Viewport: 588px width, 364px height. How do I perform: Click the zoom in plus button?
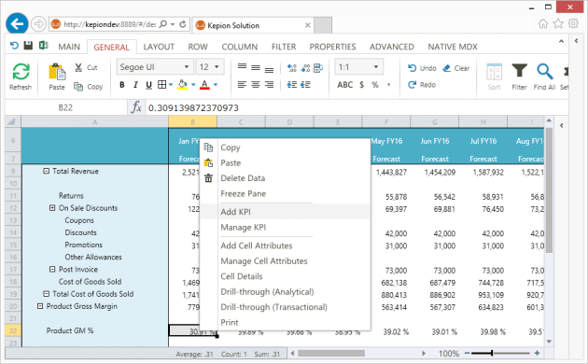[x=537, y=353]
